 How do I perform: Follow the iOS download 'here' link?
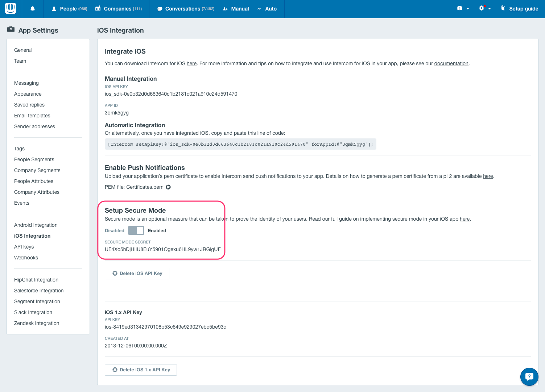(x=191, y=63)
